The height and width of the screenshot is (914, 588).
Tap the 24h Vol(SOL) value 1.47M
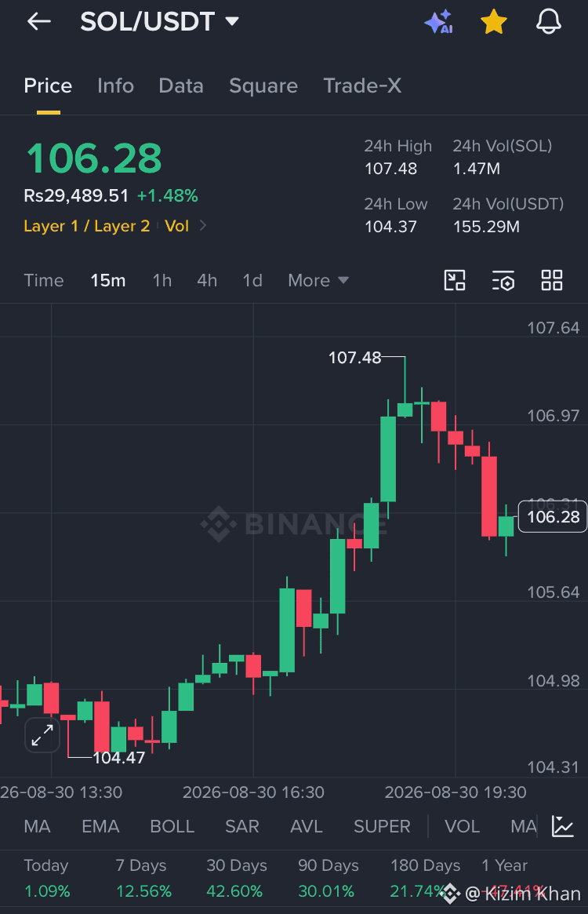(476, 169)
